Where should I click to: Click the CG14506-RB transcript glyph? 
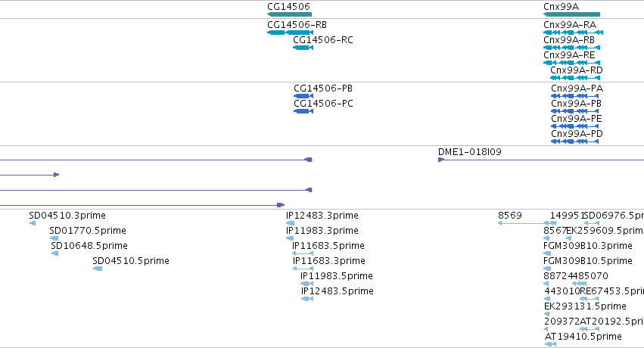(290, 33)
